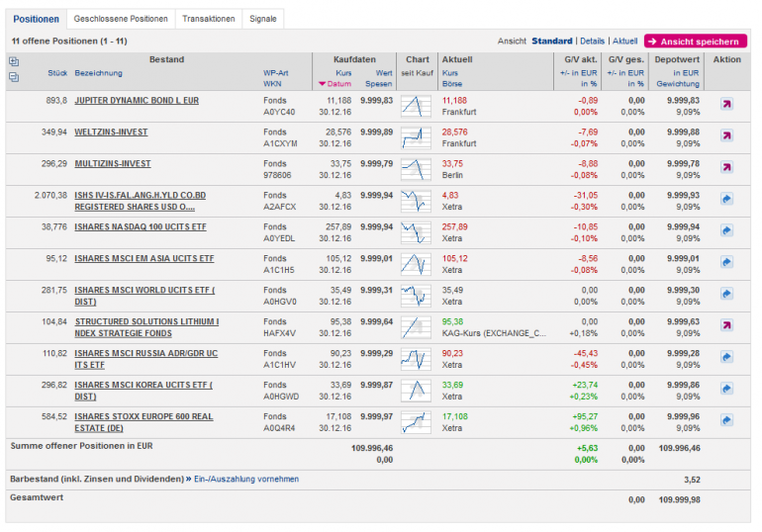762x532 pixels.
Task: Open the Signale tab
Action: pos(263,19)
